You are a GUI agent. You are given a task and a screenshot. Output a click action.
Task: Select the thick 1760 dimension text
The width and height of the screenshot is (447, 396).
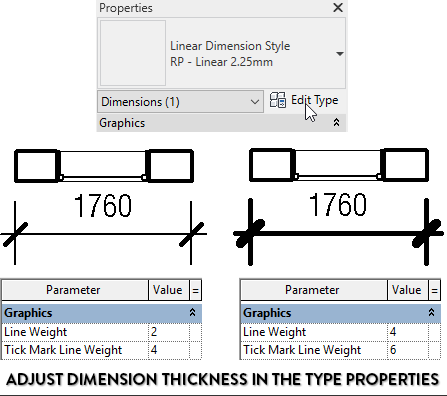(x=338, y=205)
